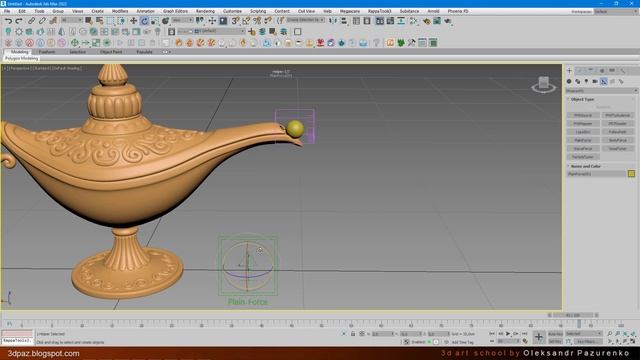Open the Rendering menu
This screenshot has width=640, height=360.
coord(205,11)
